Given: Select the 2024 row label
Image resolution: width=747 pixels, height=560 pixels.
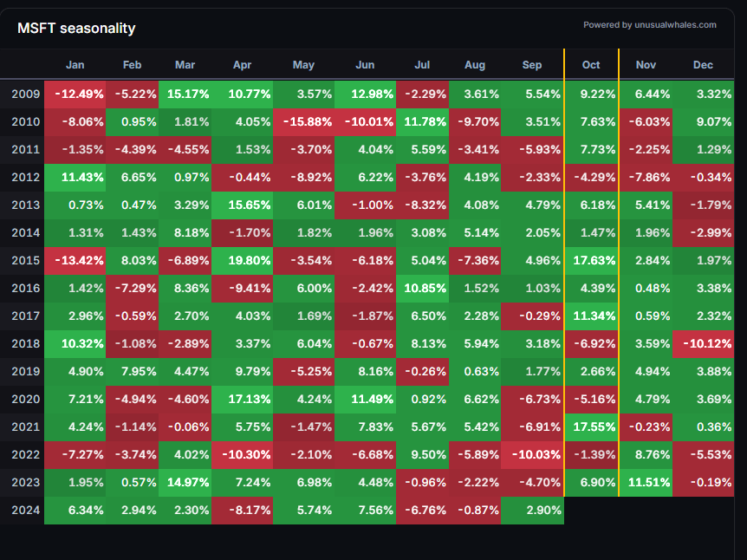Looking at the screenshot, I should tap(25, 510).
